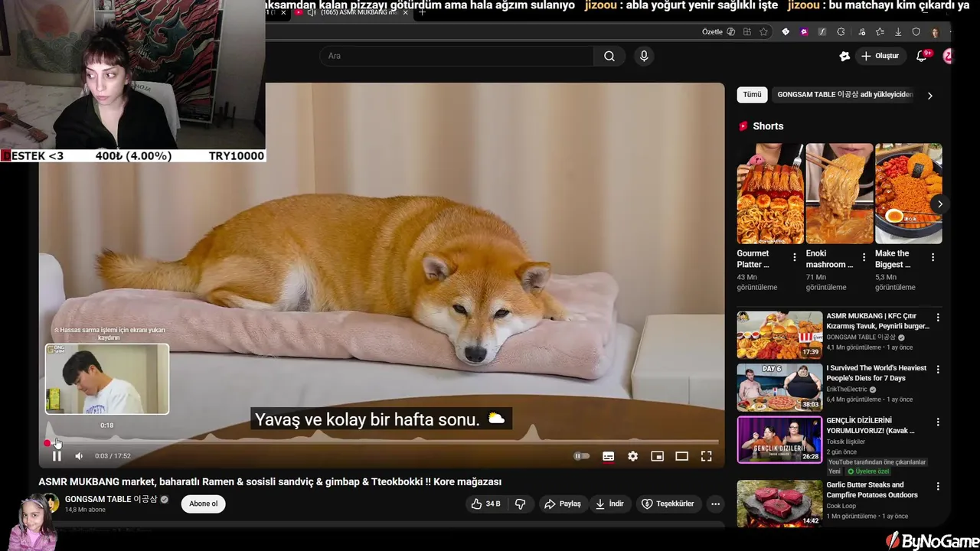Toggle the autoplay switch in player
The width and height of the screenshot is (980, 551).
pyautogui.click(x=582, y=456)
